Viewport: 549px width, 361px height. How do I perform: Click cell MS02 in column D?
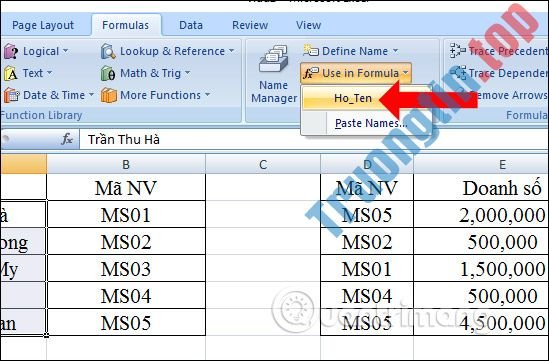point(367,242)
